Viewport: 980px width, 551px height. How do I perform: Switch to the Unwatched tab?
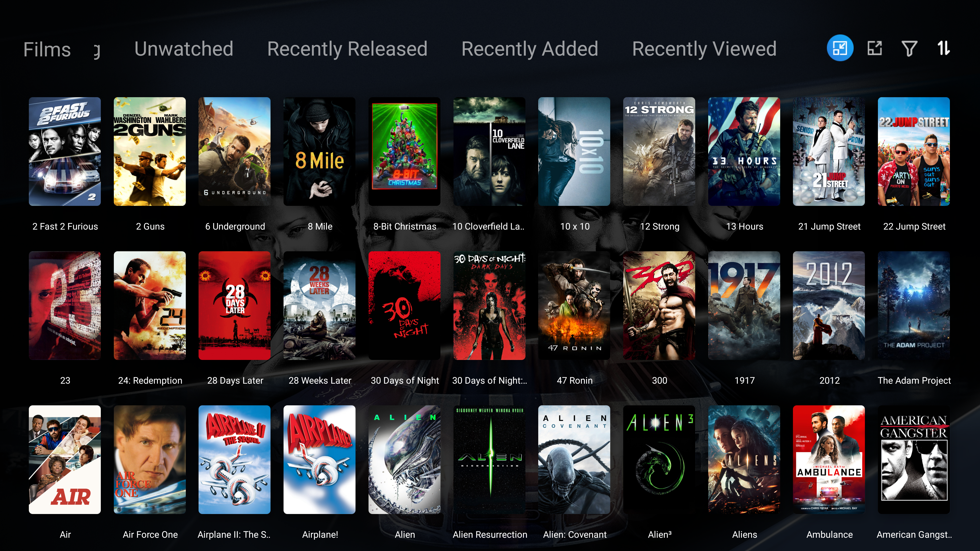[x=184, y=49]
